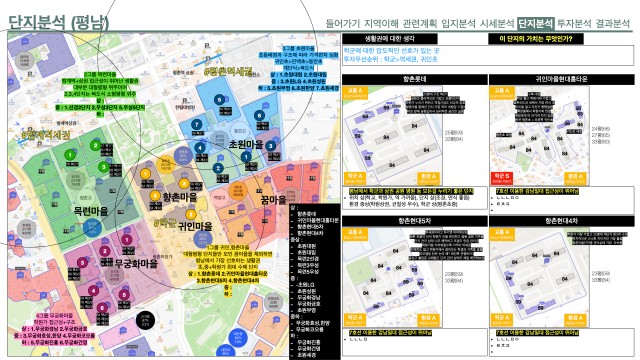Switch to the 시세분석 tab
Screen dimensions: 640x360
click(497, 23)
